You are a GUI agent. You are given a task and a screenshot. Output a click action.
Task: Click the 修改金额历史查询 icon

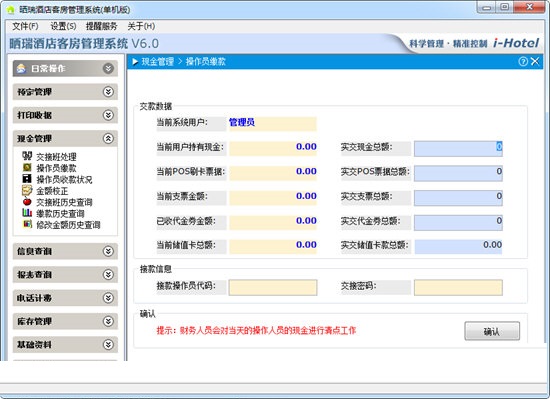pos(27,224)
